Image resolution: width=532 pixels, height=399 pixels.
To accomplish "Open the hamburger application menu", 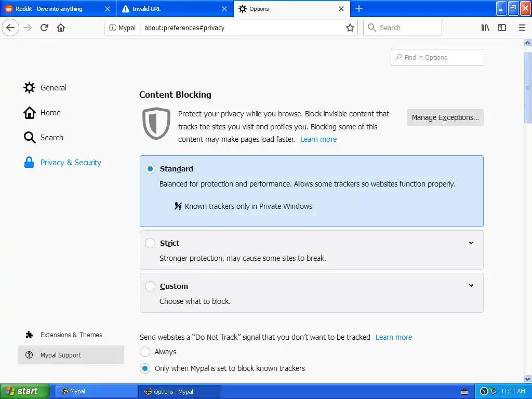I will click(522, 28).
